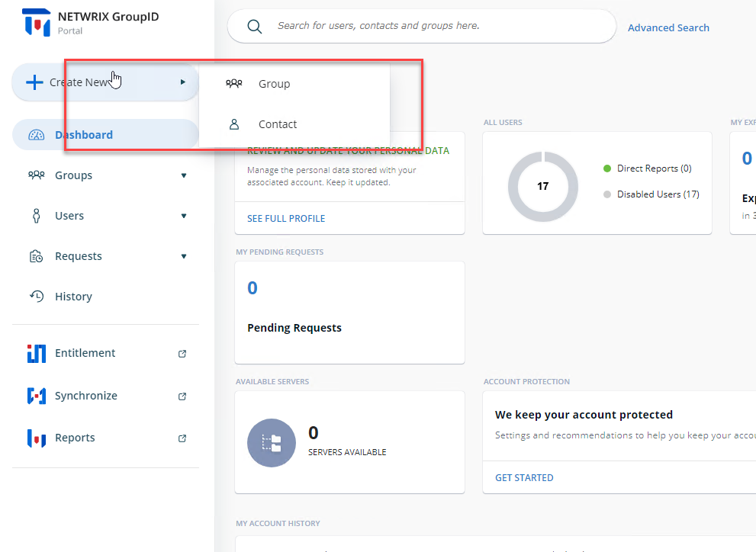Image resolution: width=756 pixels, height=552 pixels.
Task: Click the History clock icon
Action: 37,296
